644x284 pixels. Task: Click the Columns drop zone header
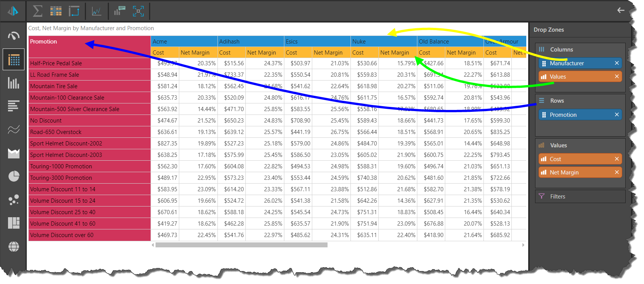click(x=561, y=50)
